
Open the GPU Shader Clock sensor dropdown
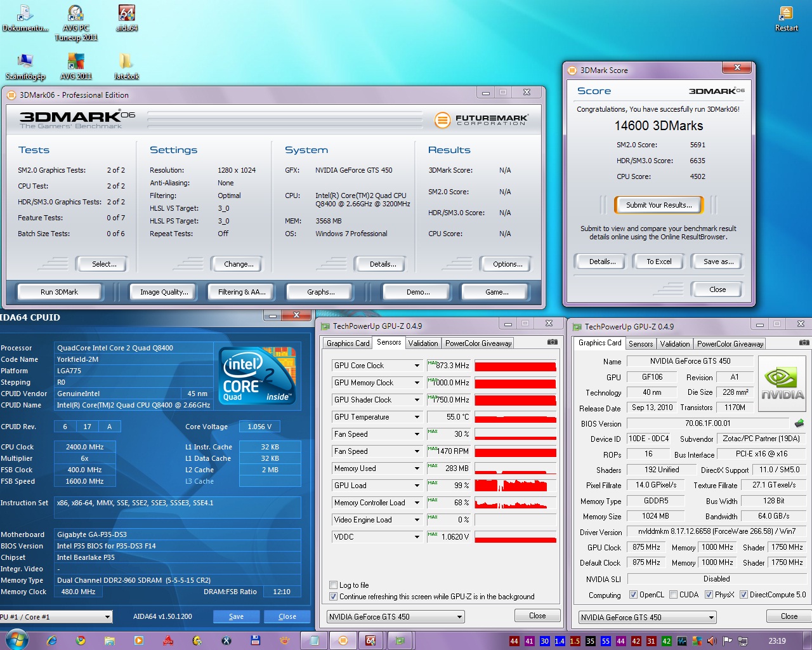[x=417, y=400]
